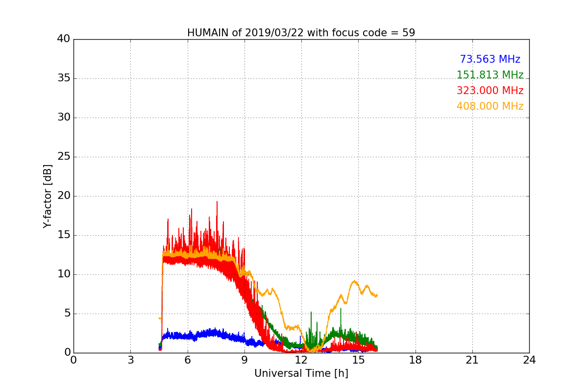The image size is (588, 392).
Task: Select the 323.000 MHz legend label
Action: click(490, 91)
